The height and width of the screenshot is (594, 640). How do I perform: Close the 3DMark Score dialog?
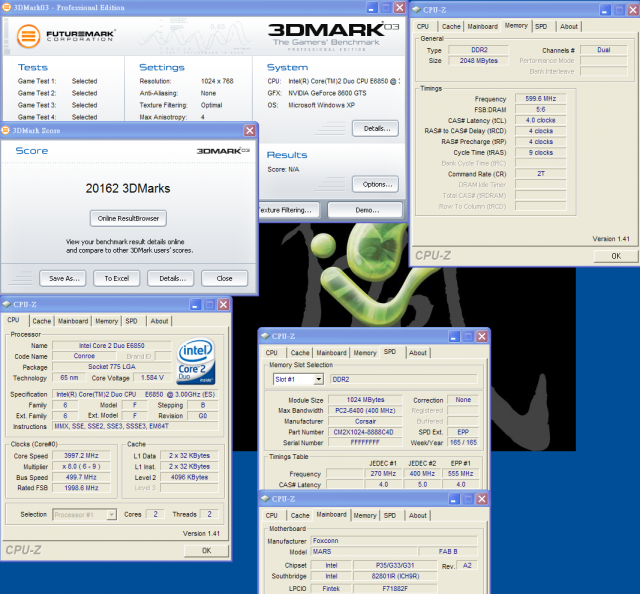click(249, 131)
